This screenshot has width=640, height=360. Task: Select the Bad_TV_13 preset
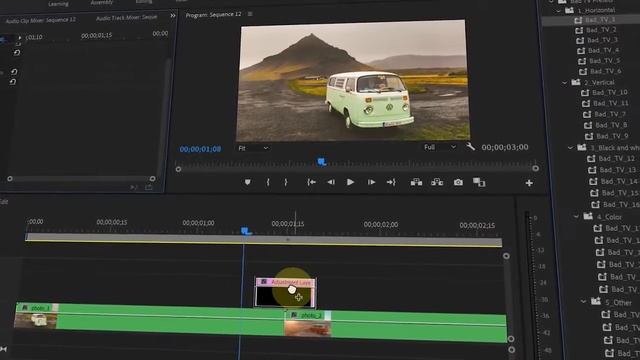(x=618, y=169)
